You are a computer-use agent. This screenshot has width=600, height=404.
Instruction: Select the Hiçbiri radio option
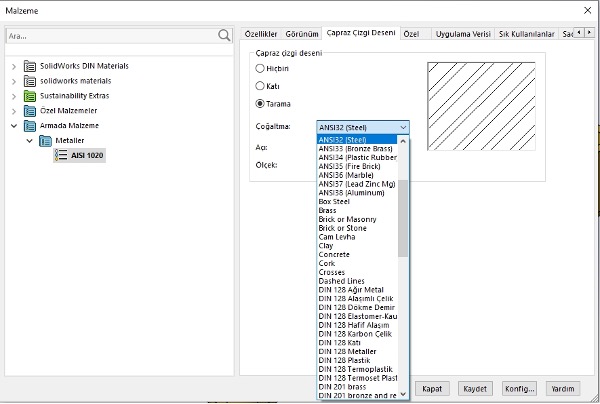[x=260, y=68]
